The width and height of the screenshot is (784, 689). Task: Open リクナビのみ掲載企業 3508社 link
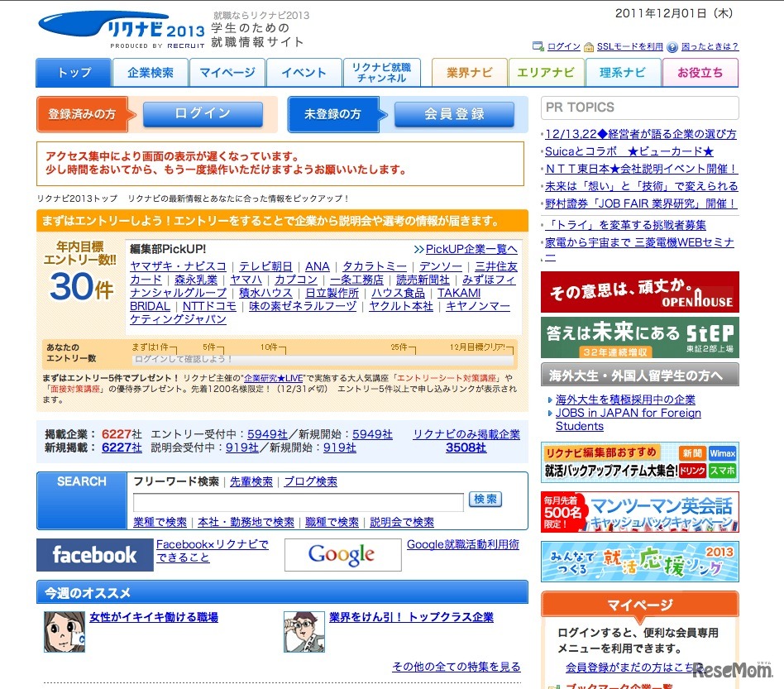coord(466,441)
